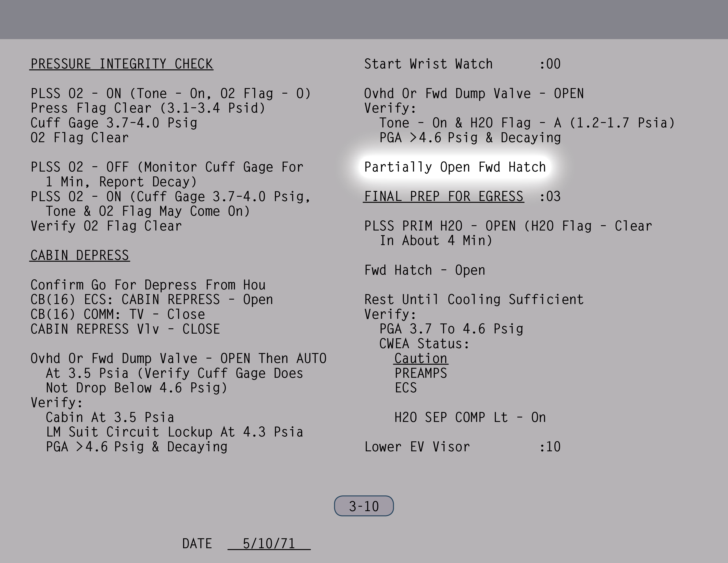Select the PREAMPS caution entry
Image resolution: width=728 pixels, height=563 pixels.
(x=421, y=373)
